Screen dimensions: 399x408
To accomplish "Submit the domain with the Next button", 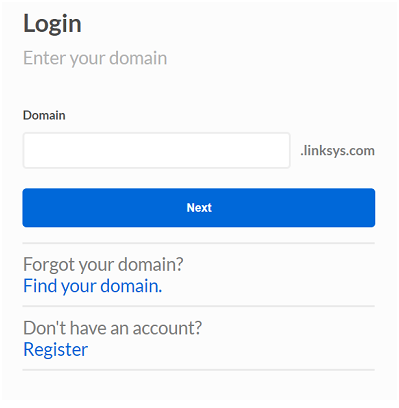I will [x=199, y=208].
